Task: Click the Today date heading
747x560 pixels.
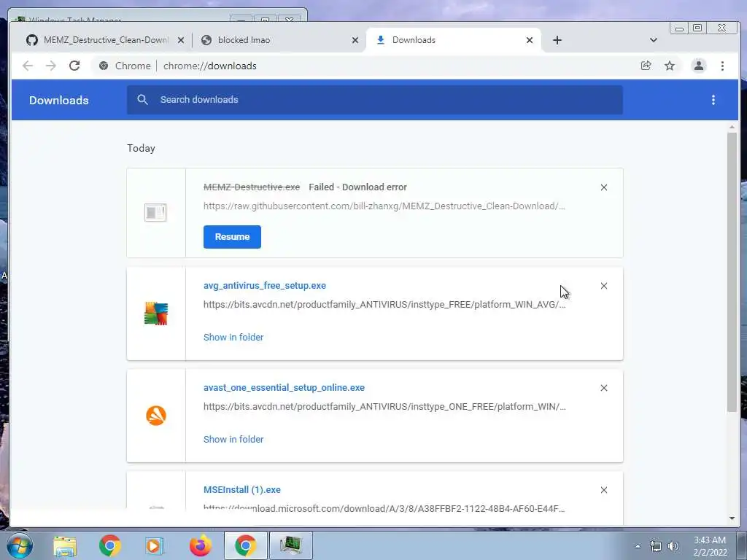Action: coord(141,148)
